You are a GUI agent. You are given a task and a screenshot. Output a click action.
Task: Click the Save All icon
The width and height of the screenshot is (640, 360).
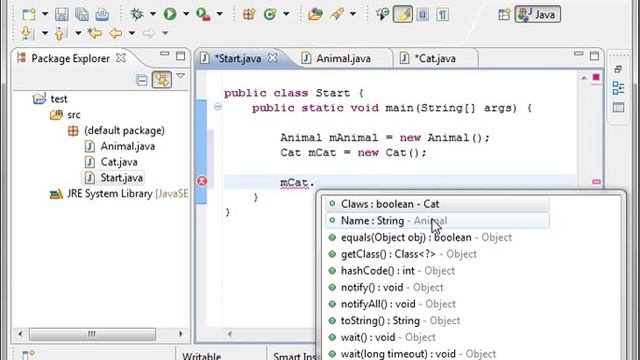tap(82, 14)
